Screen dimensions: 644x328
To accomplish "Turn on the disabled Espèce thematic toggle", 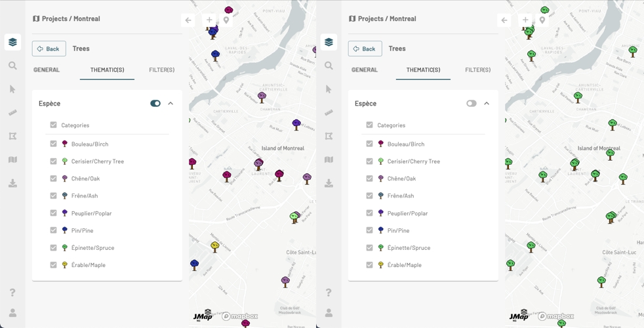I will coord(471,104).
